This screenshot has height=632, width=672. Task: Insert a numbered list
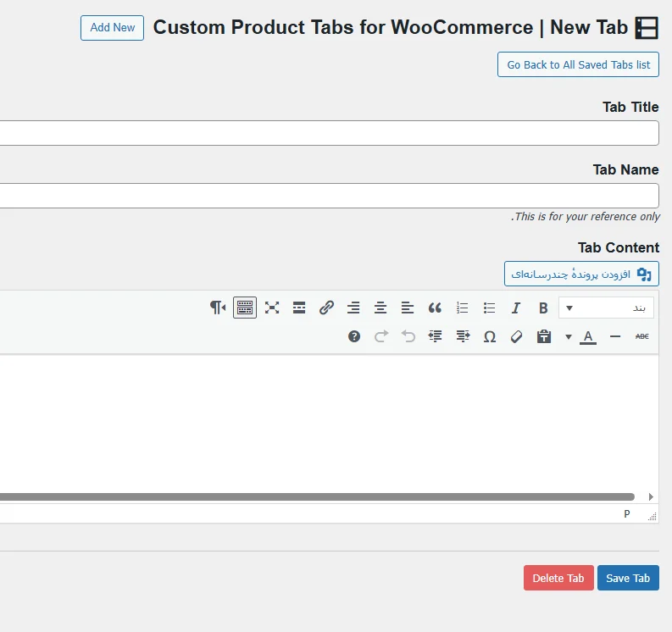[x=462, y=308]
